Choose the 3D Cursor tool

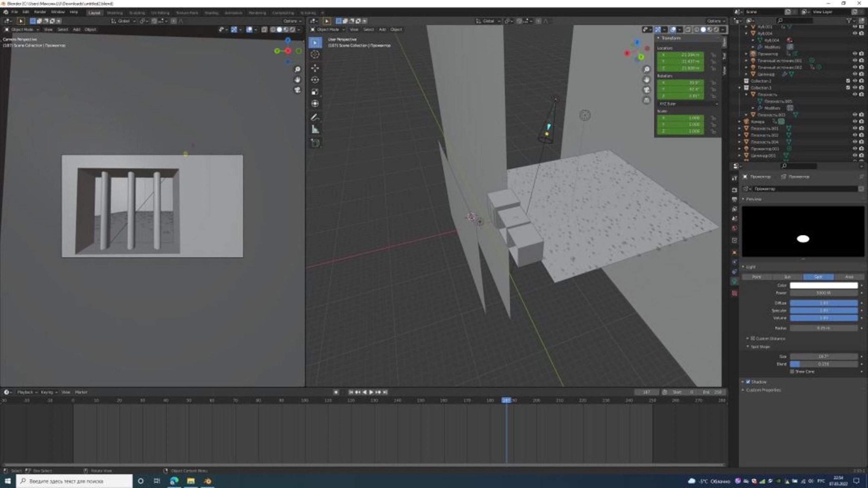point(315,54)
